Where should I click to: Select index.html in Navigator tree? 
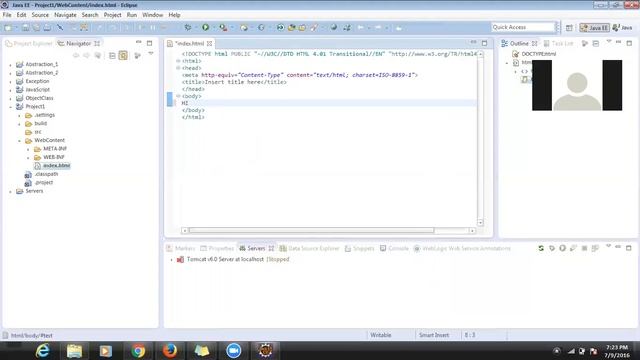[x=52, y=166]
